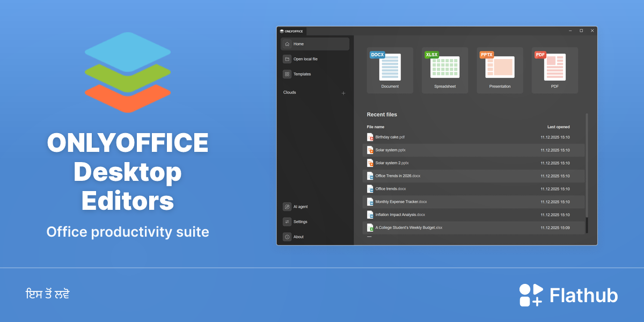This screenshot has width=644, height=322.
Task: Open Solar system 2.pptx recent file
Action: 473,163
